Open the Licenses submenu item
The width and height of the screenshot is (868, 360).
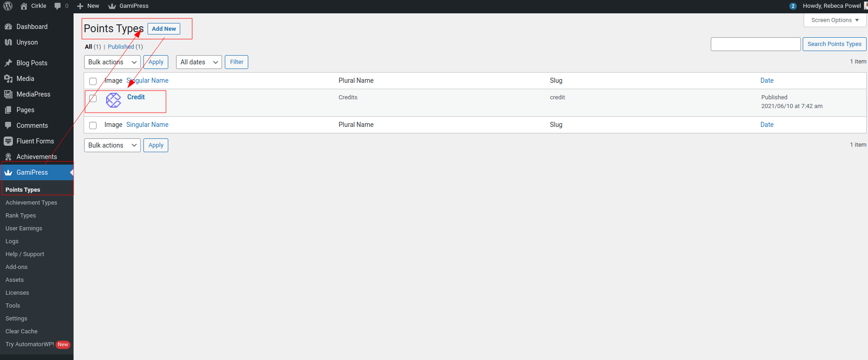pos(17,292)
